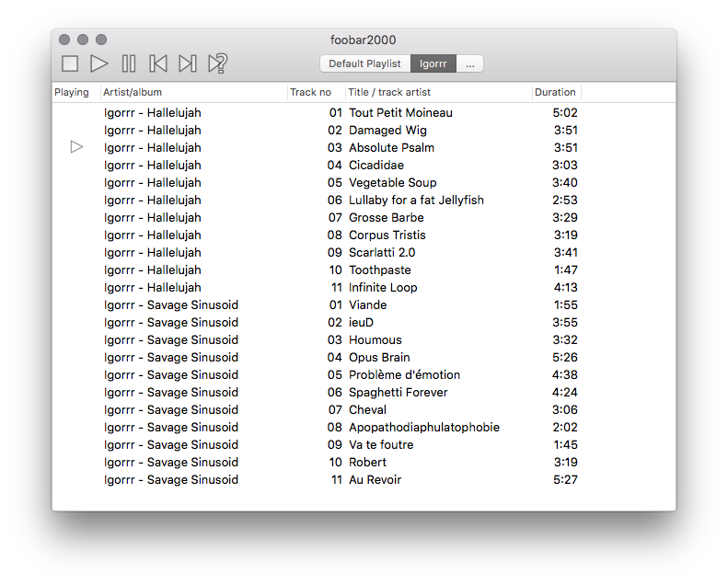Click the duration 5:27 cell
Viewport: 728px width, 585px height.
(x=565, y=480)
